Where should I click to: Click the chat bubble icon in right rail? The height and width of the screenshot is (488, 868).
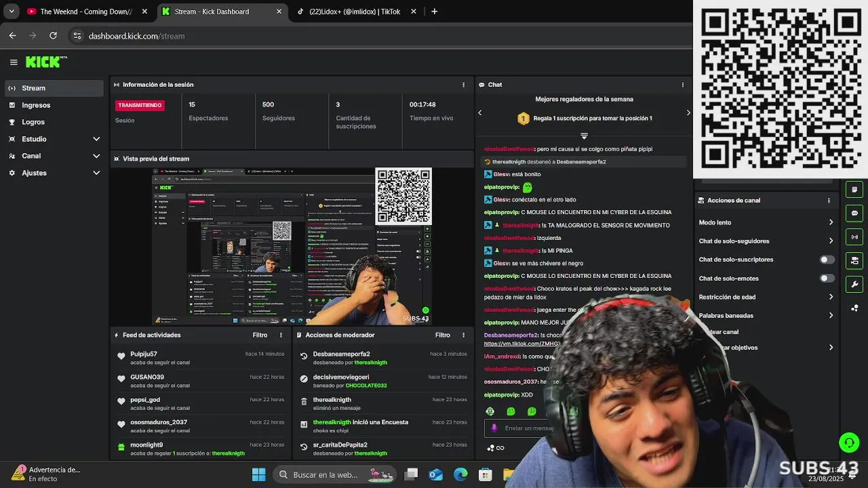pos(854,213)
